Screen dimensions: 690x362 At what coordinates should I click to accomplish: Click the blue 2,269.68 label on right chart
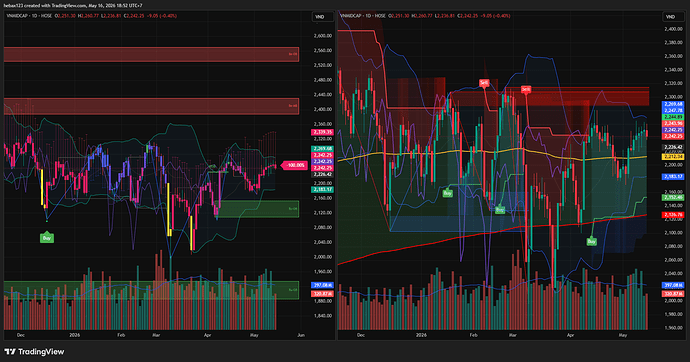click(x=673, y=104)
